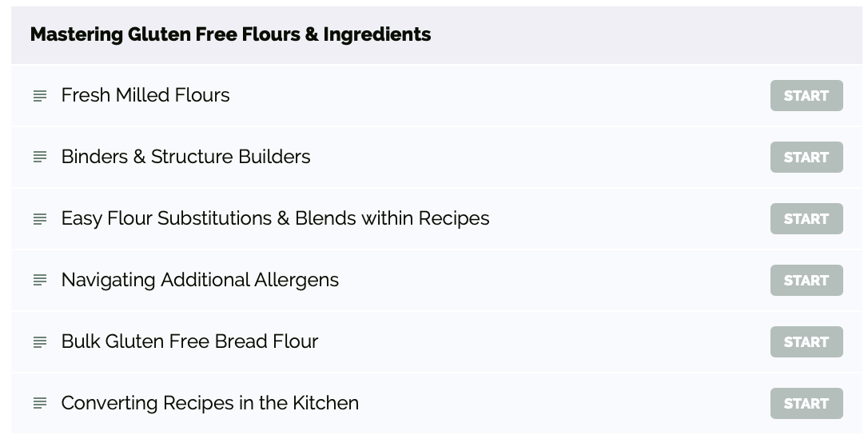Click empty row area of Fresh Milled Flours
Image resolution: width=868 pixels, height=443 pixels.
click(x=496, y=96)
